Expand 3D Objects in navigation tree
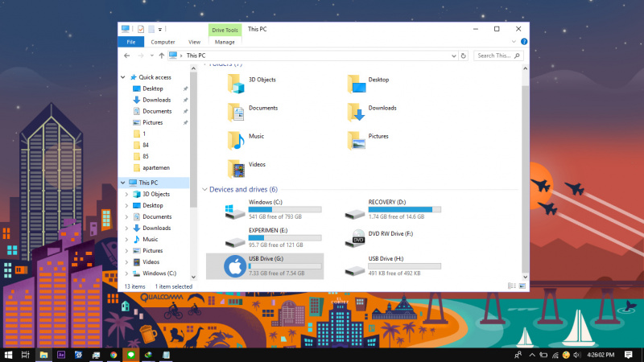The width and height of the screenshot is (644, 362). (x=126, y=194)
